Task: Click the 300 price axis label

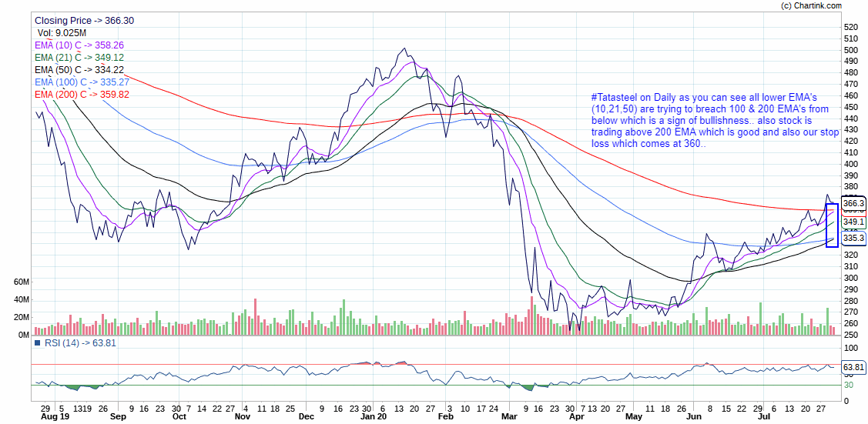Action: (850, 278)
